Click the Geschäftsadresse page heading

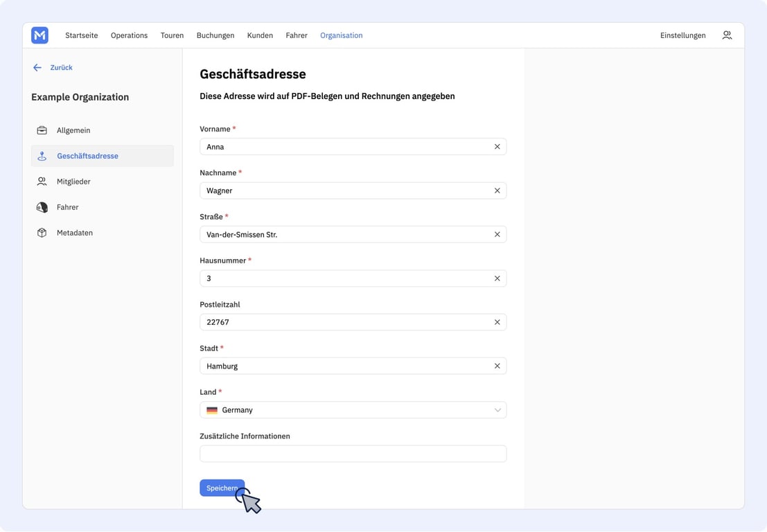point(253,74)
